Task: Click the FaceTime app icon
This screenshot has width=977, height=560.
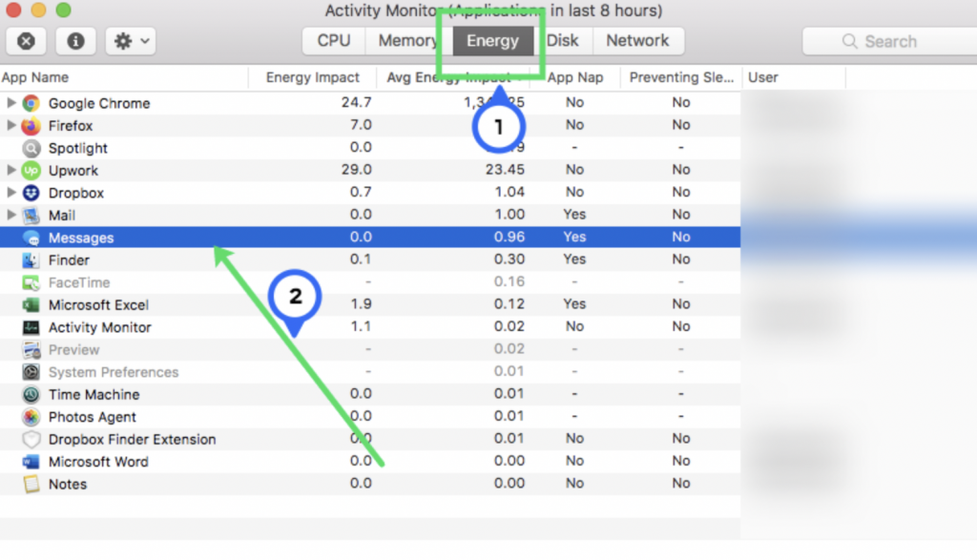Action: click(x=31, y=282)
